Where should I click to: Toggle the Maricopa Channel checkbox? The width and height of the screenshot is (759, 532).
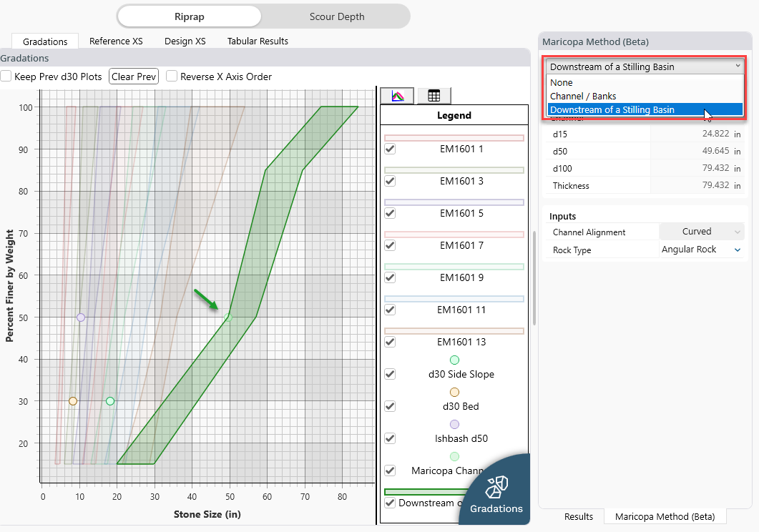390,471
